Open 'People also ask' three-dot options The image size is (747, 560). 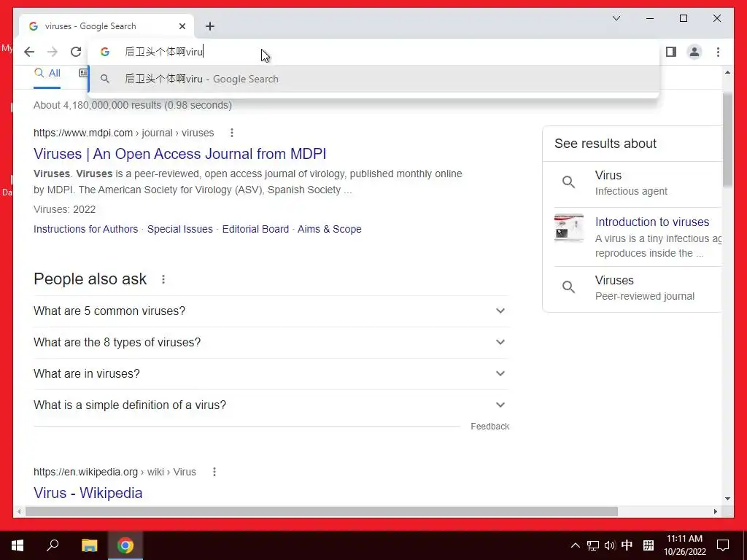163,279
